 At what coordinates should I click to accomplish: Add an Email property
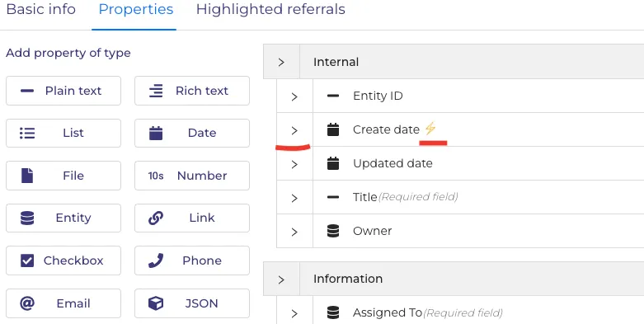point(63,303)
